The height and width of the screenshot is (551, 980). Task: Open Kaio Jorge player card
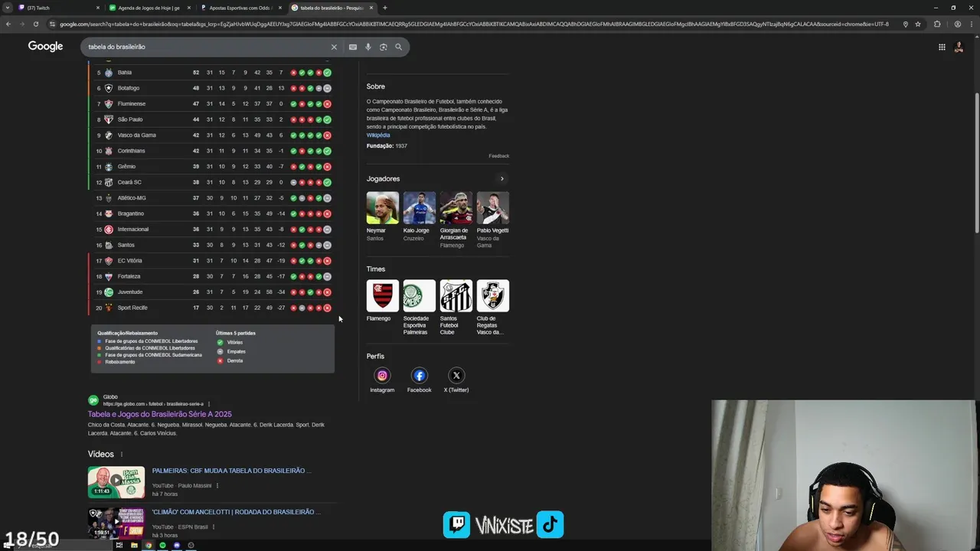pos(419,217)
